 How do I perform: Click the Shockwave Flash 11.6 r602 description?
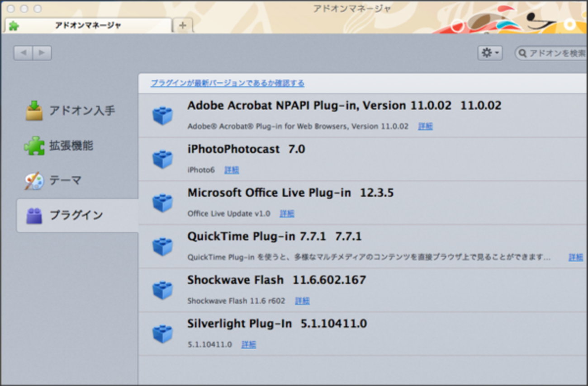tap(236, 301)
